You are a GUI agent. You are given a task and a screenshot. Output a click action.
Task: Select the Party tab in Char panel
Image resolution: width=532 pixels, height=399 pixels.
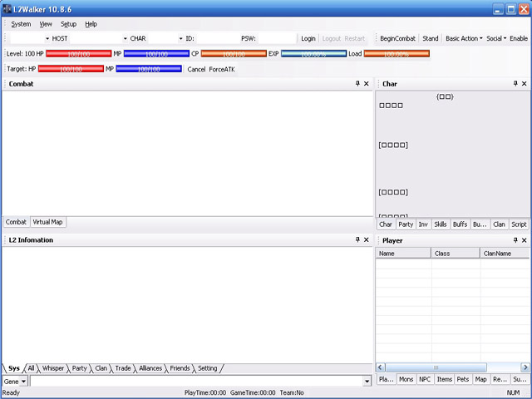[406, 224]
